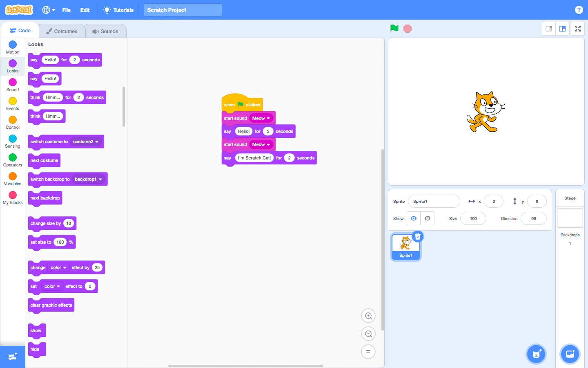Delete Sprite1 with trash icon
The height and width of the screenshot is (368, 588).
418,237
